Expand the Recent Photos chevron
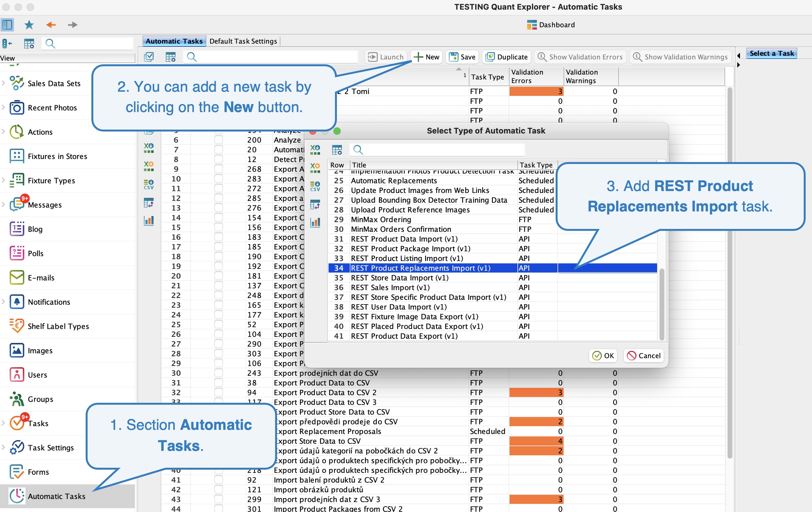812x512 pixels. [x=4, y=107]
